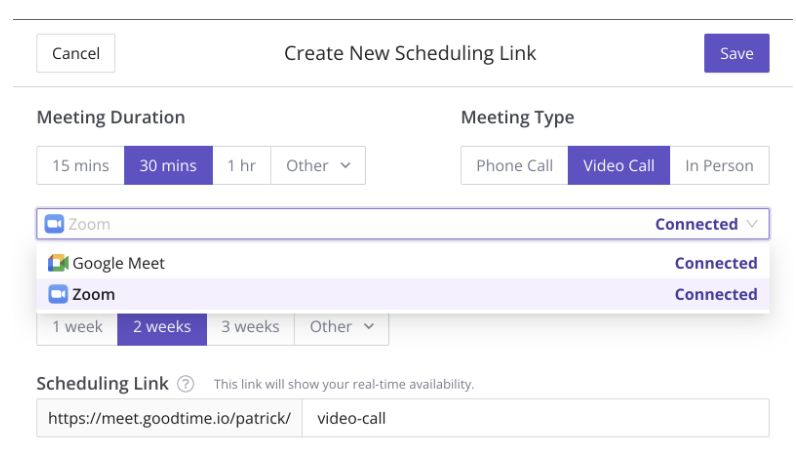Choose the 1 hr meeting duration
Image resolution: width=796 pixels, height=458 pixels.
coord(242,166)
